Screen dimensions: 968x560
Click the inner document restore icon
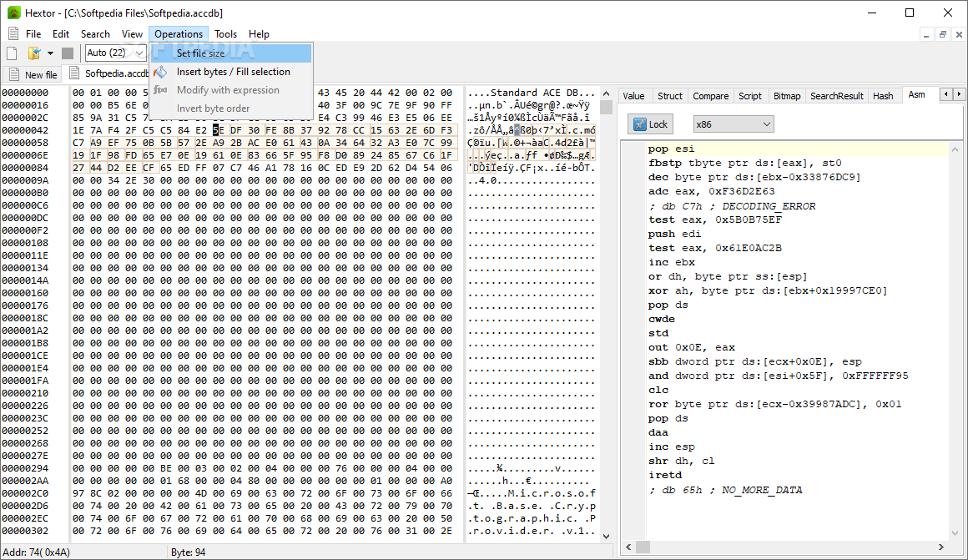click(943, 34)
